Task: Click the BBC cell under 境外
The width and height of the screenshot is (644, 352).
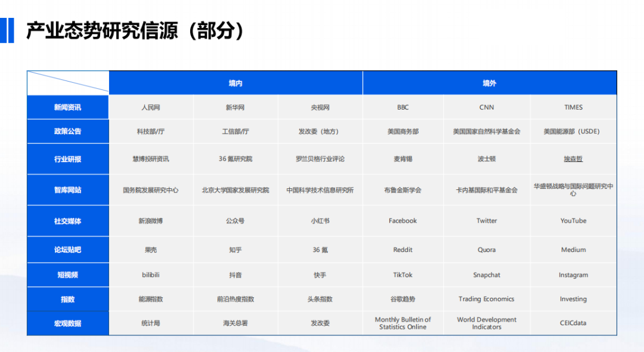Action: [403, 107]
